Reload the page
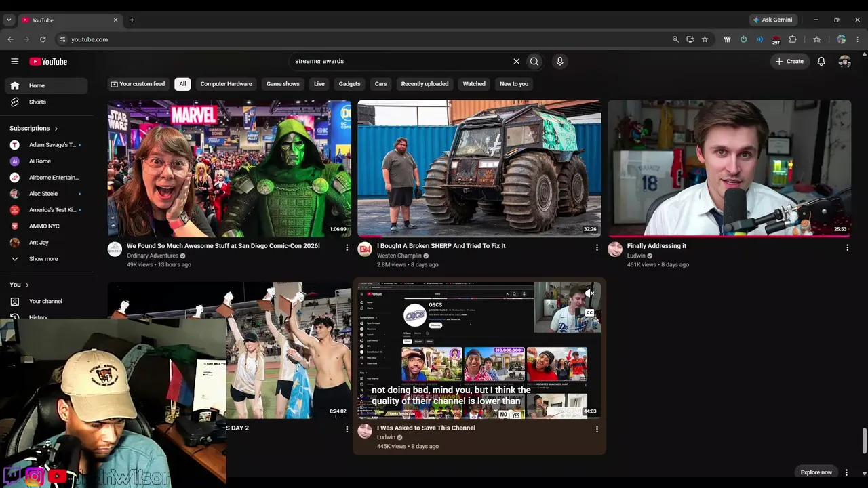The height and width of the screenshot is (488, 868). pyautogui.click(x=43, y=39)
